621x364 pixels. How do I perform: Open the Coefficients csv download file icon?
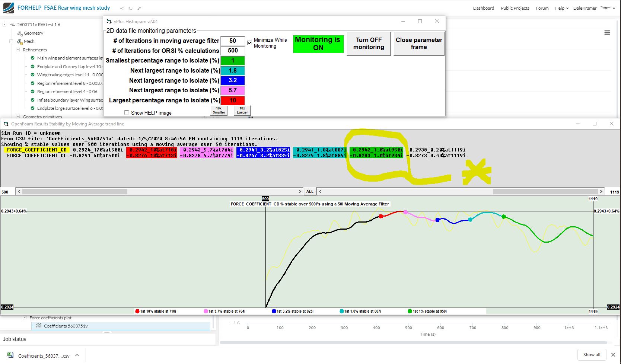[10, 355]
